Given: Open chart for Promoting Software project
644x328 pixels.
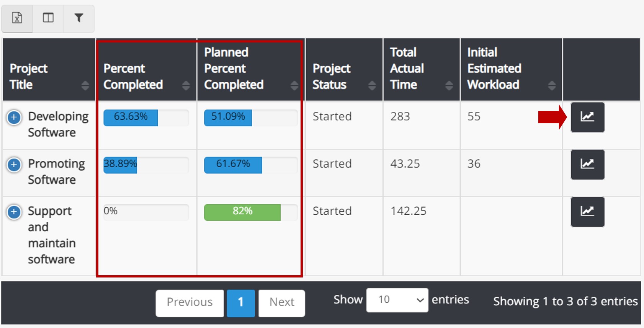Looking at the screenshot, I should click(587, 165).
